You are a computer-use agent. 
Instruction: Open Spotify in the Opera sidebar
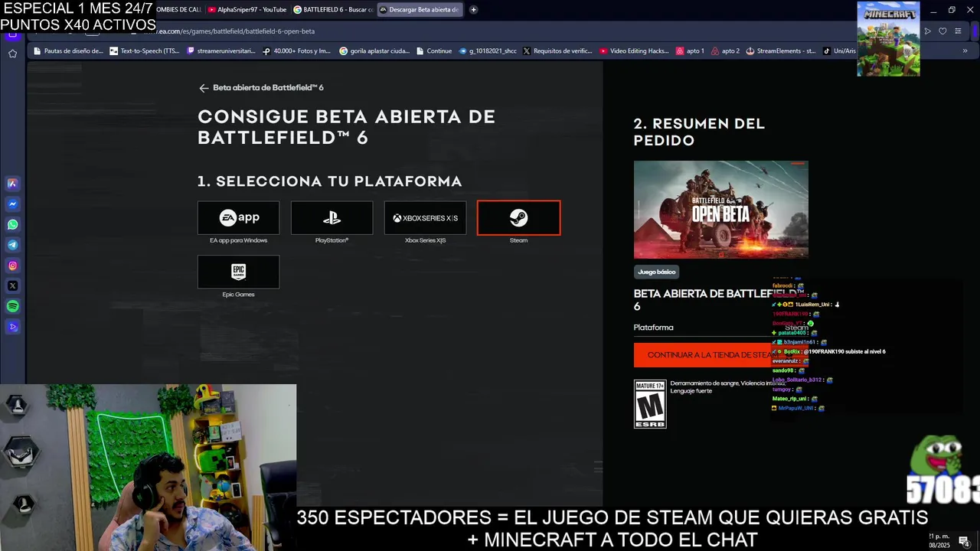point(13,306)
